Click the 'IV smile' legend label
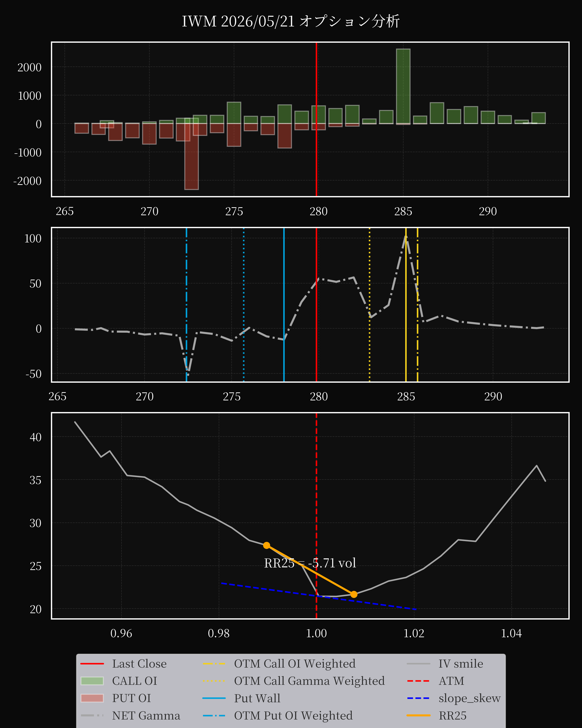Screen dimensions: 582x728 [461, 663]
